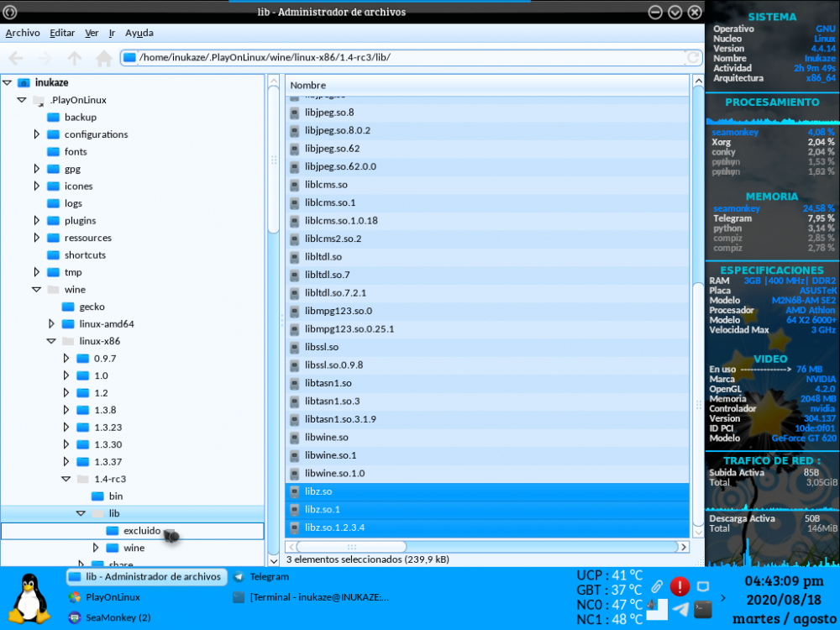Image resolution: width=840 pixels, height=630 pixels.
Task: Click the red alert tray icon
Action: coord(680,586)
